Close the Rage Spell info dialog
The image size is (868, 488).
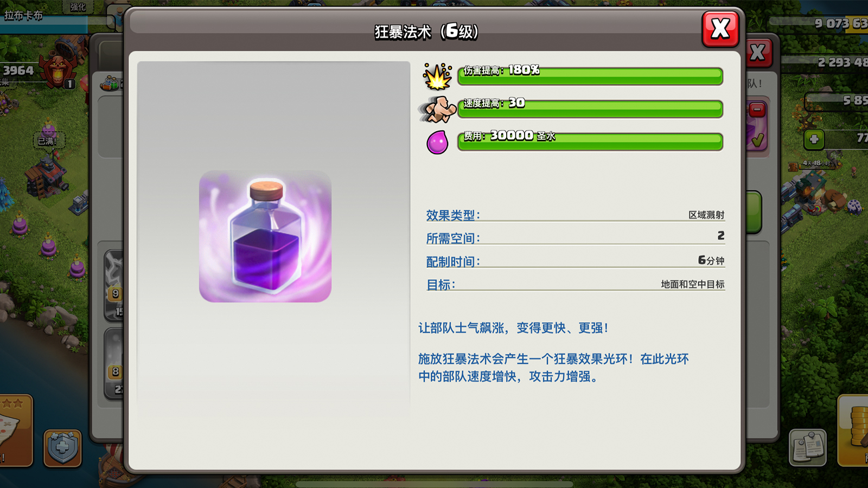click(720, 28)
